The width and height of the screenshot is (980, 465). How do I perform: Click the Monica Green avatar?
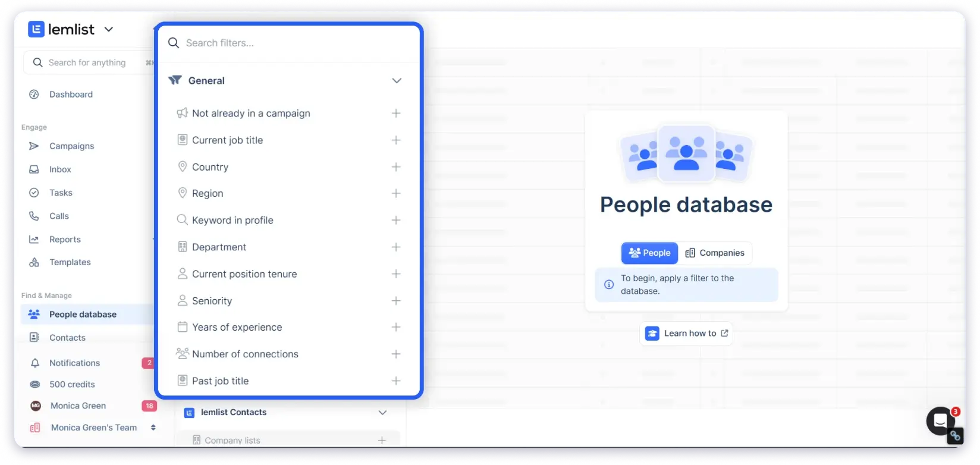[36, 406]
